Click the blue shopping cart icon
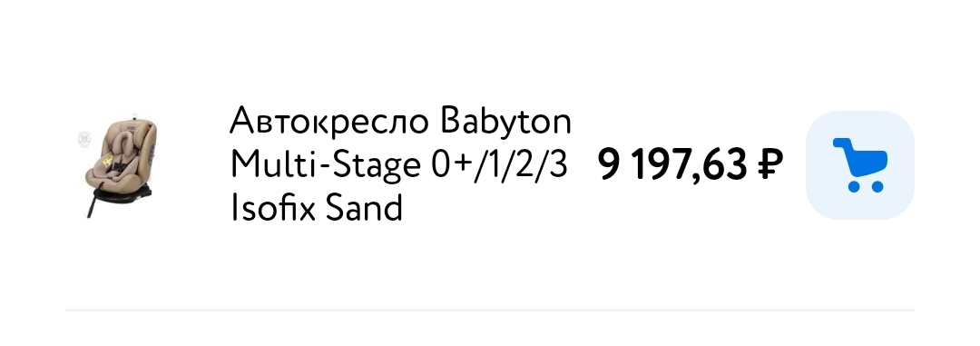This screenshot has width=980, height=346. pos(860,165)
